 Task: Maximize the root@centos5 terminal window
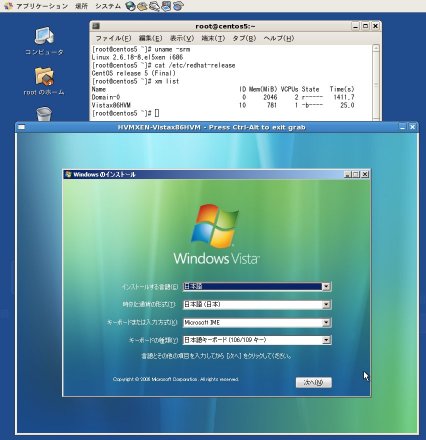[365, 26]
